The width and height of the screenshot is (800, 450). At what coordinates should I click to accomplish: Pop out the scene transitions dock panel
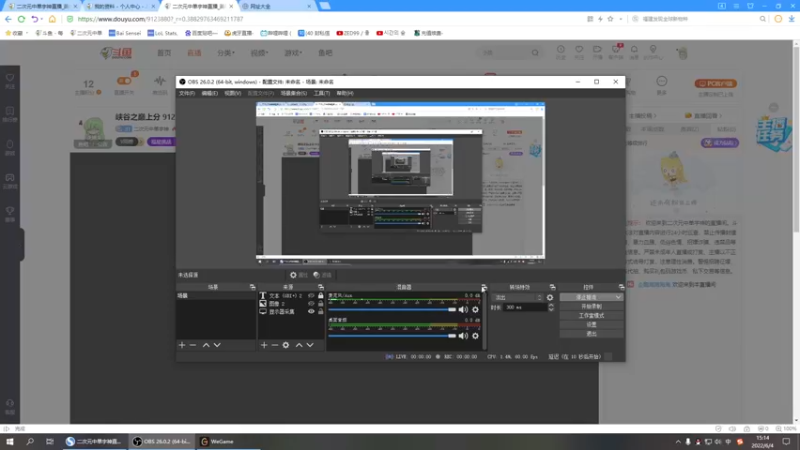(x=552, y=287)
